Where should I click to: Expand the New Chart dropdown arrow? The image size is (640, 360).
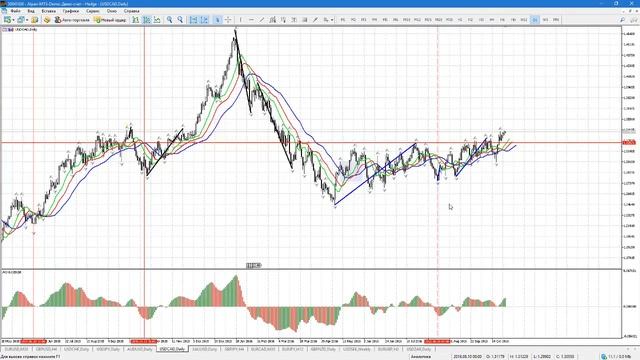[13, 20]
